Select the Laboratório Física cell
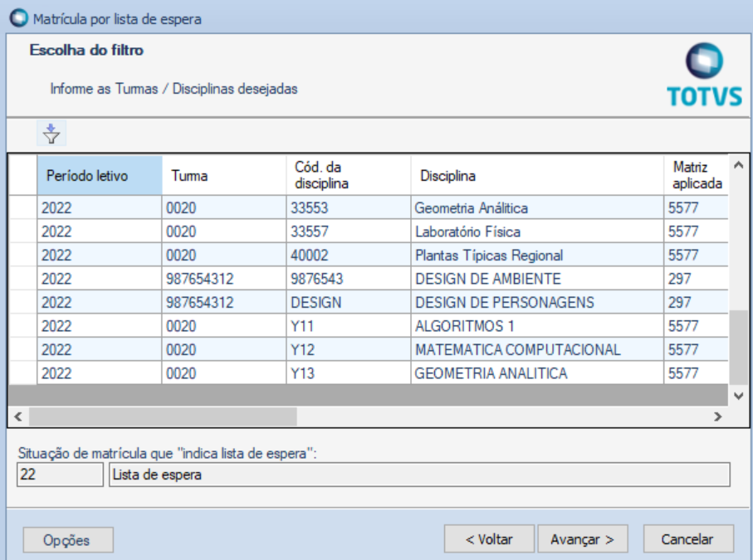This screenshot has width=753, height=560. coord(537,231)
